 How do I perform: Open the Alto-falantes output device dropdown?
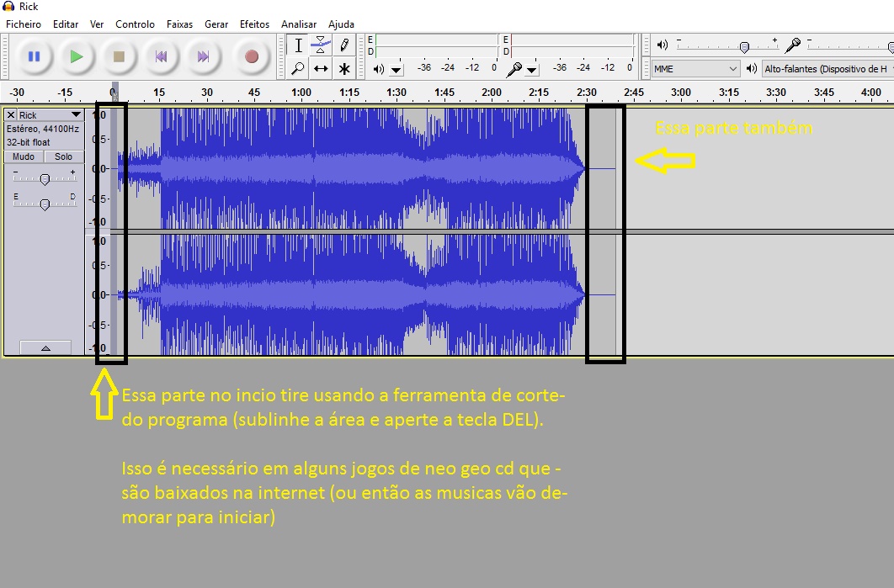(825, 69)
